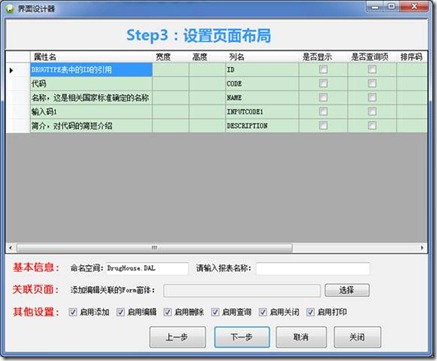Focus the 命名空间 input field
This screenshot has height=361, width=437.
(x=147, y=268)
